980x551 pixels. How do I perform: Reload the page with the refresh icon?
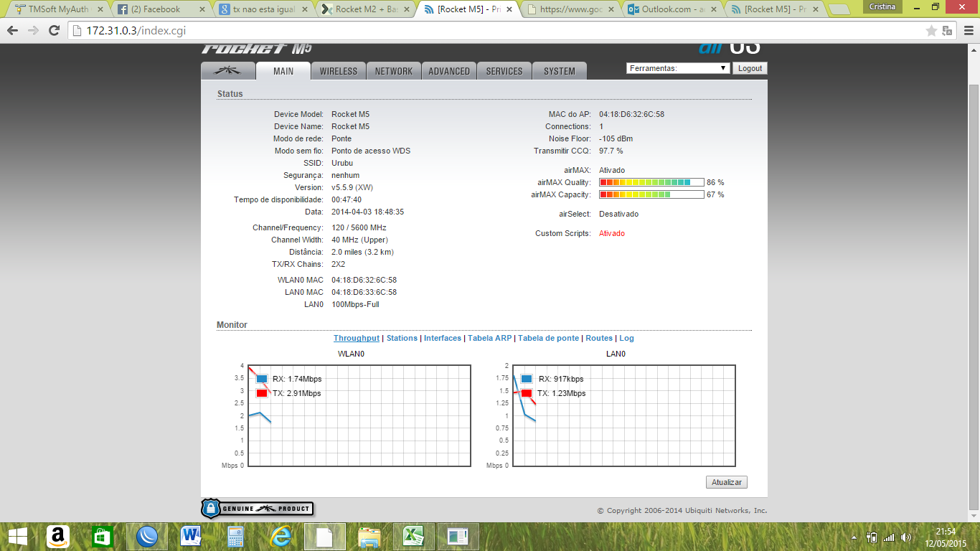pos(54,31)
